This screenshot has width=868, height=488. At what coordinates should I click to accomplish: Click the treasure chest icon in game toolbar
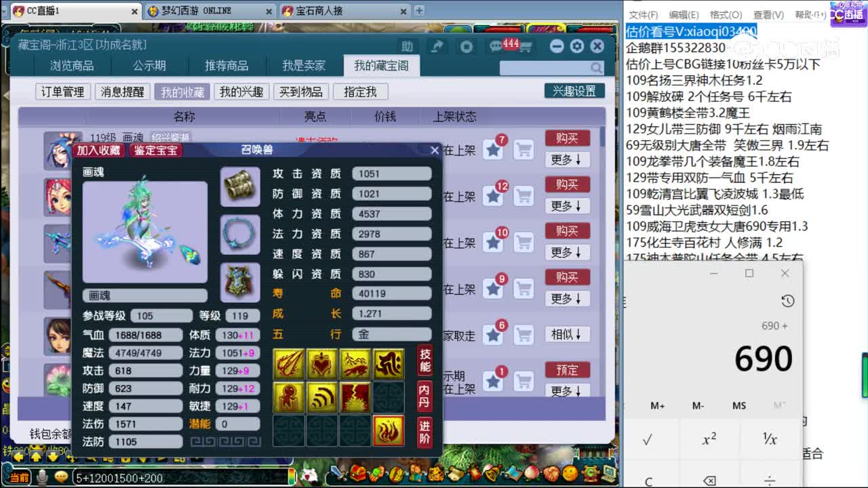tap(358, 472)
